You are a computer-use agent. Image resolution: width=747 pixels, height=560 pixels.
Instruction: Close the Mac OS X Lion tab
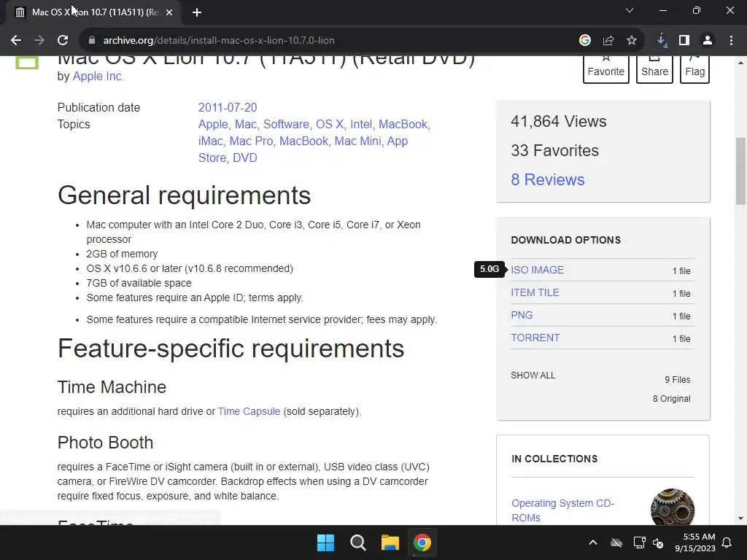click(169, 12)
